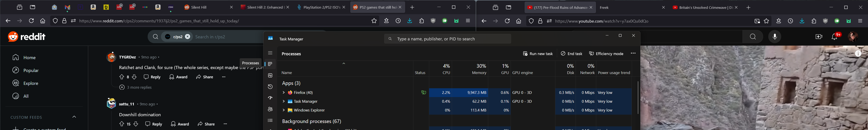The height and width of the screenshot is (130, 868).
Task: Click the Task Manager process list scrollbar
Action: pyautogui.click(x=638, y=97)
